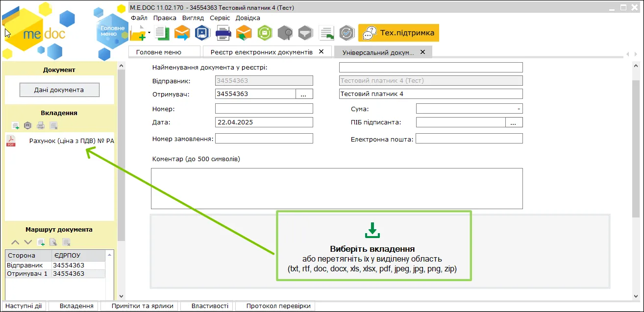Open the filter funnel toolbar icon
The height and width of the screenshot is (312, 644).
306,33
